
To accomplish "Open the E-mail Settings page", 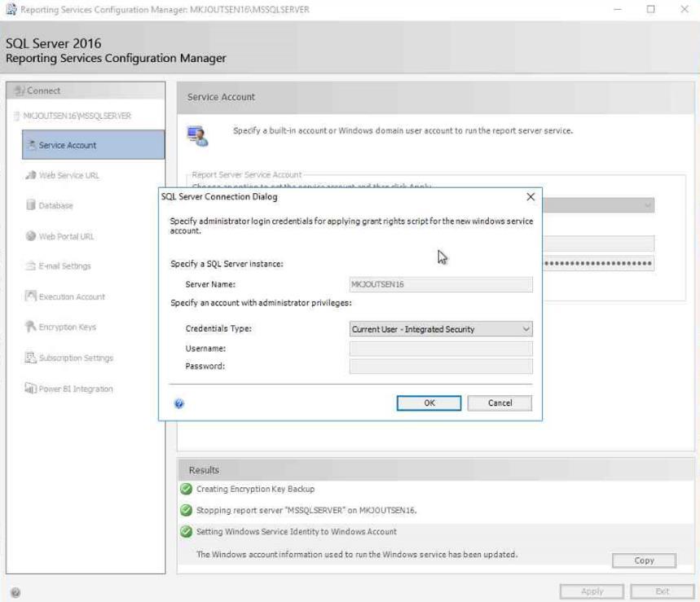I will click(64, 266).
